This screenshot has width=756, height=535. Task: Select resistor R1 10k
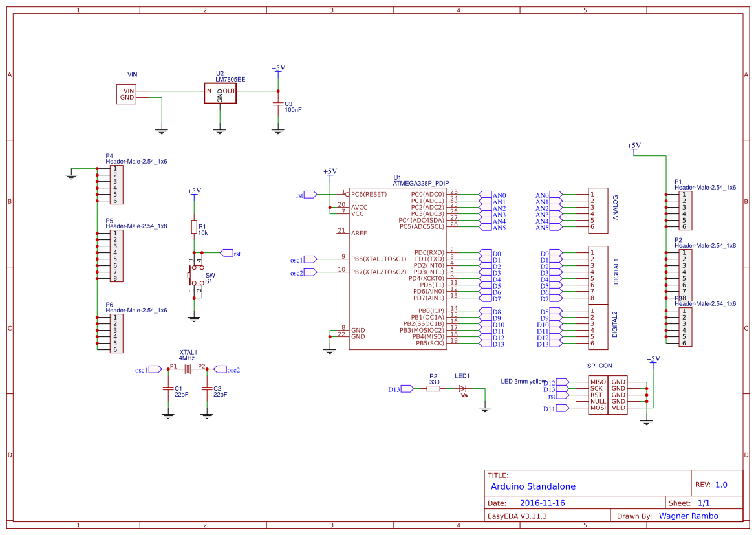click(194, 228)
